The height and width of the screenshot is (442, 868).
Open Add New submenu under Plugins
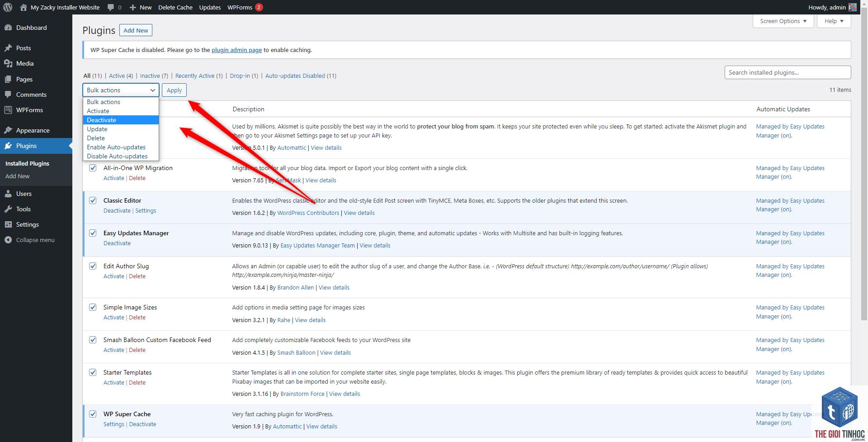tap(18, 176)
